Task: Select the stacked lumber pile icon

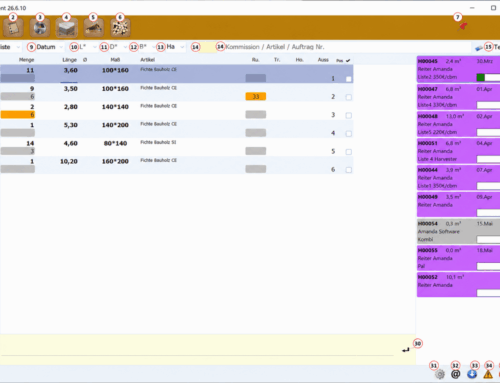Action: click(x=66, y=28)
